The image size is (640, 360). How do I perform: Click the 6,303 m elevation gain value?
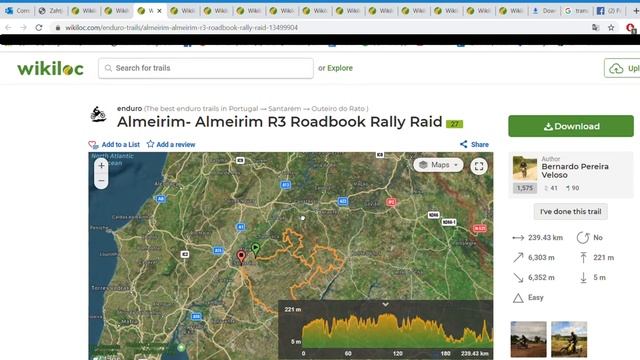click(x=541, y=258)
